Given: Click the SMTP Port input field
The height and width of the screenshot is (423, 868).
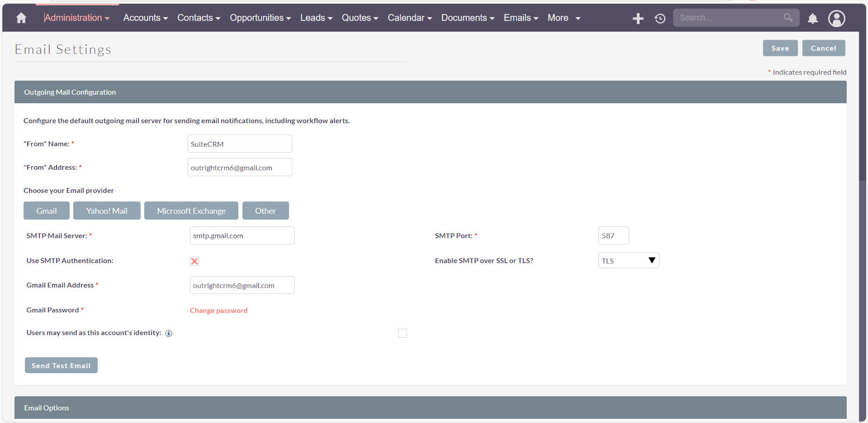Looking at the screenshot, I should 613,236.
